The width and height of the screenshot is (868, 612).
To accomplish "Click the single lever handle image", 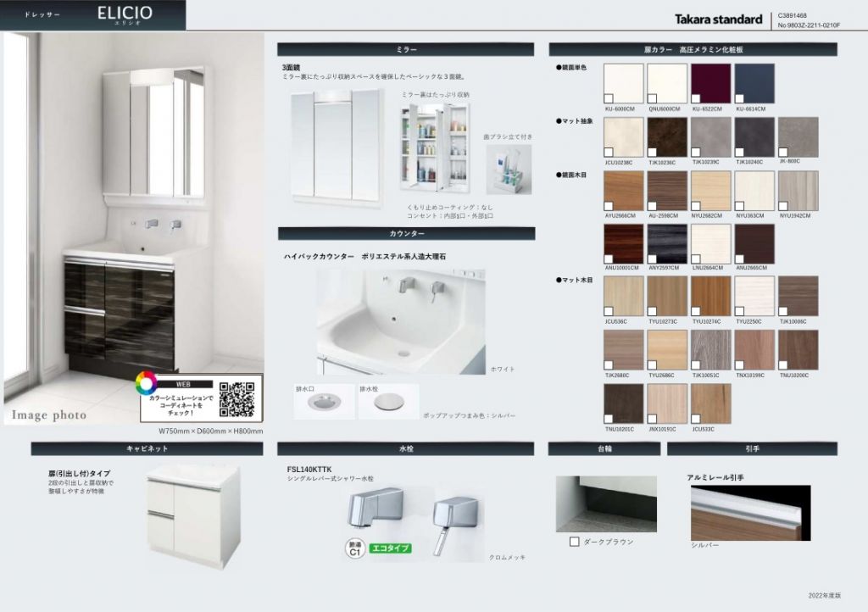I will (x=455, y=526).
